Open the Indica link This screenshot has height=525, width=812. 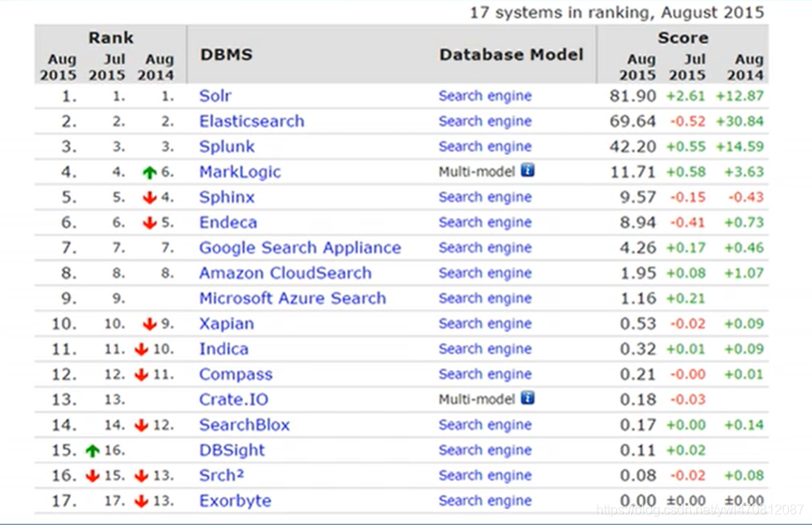pyautogui.click(x=223, y=349)
